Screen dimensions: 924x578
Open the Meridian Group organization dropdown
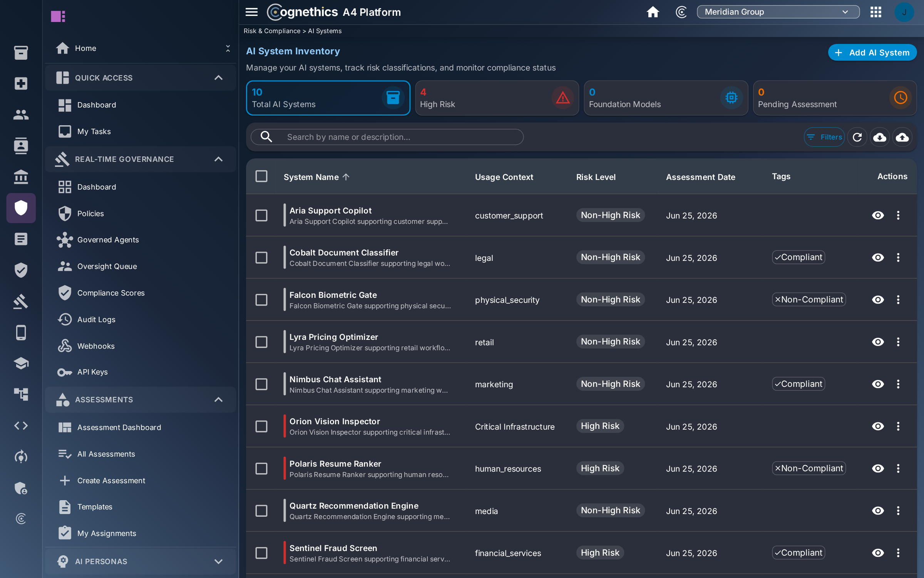point(778,12)
